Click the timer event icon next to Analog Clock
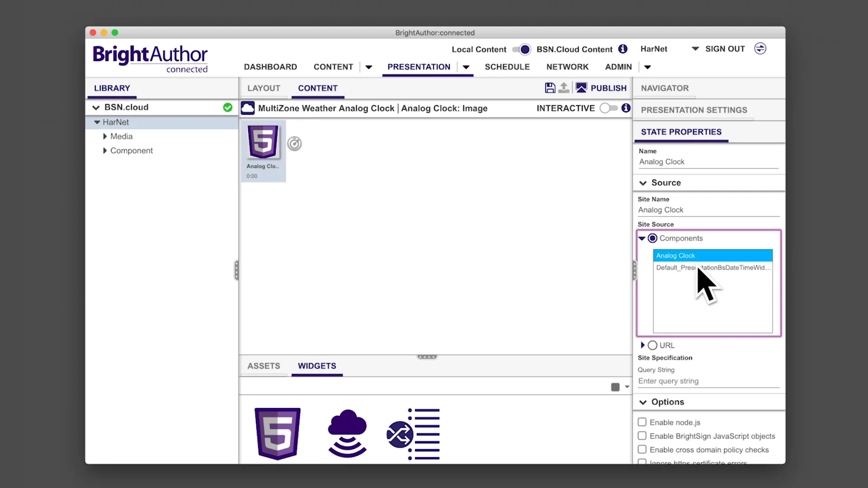Screen dimensions: 868x488 coord(294,144)
